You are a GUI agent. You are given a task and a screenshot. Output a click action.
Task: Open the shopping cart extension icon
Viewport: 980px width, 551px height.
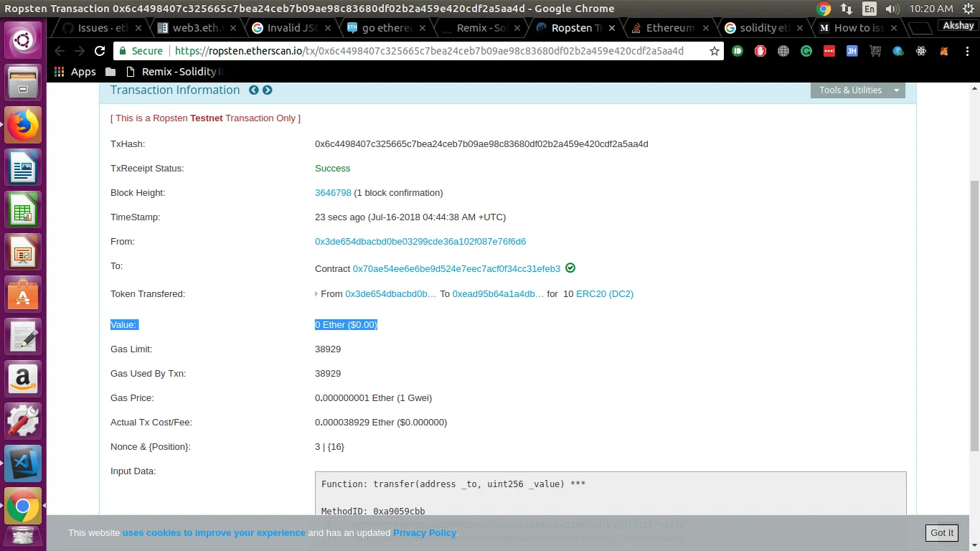tap(875, 52)
